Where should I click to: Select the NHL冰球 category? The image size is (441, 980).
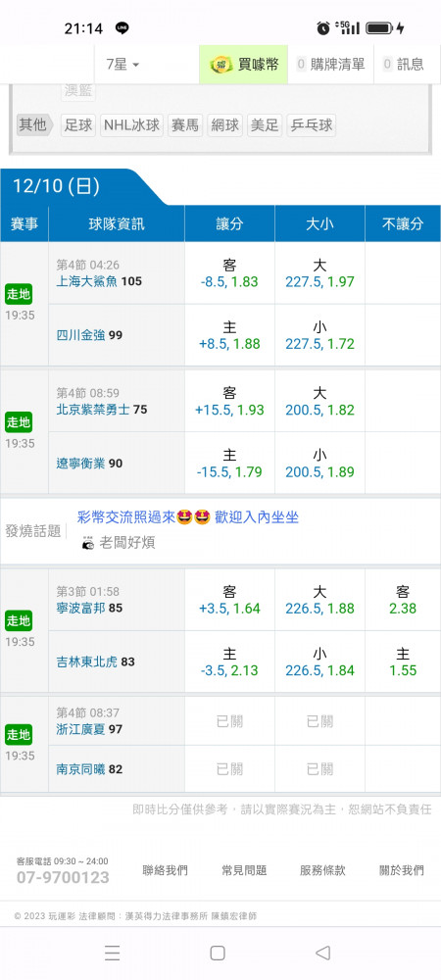tap(131, 125)
